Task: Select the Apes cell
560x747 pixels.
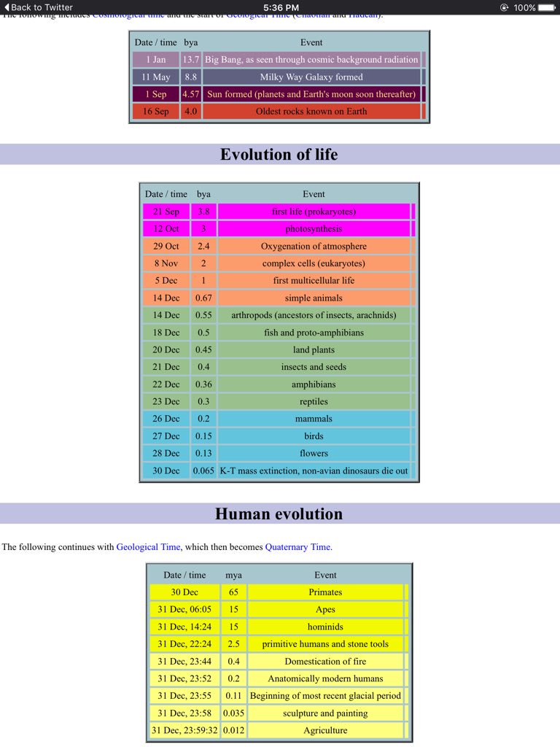Action: [x=325, y=609]
